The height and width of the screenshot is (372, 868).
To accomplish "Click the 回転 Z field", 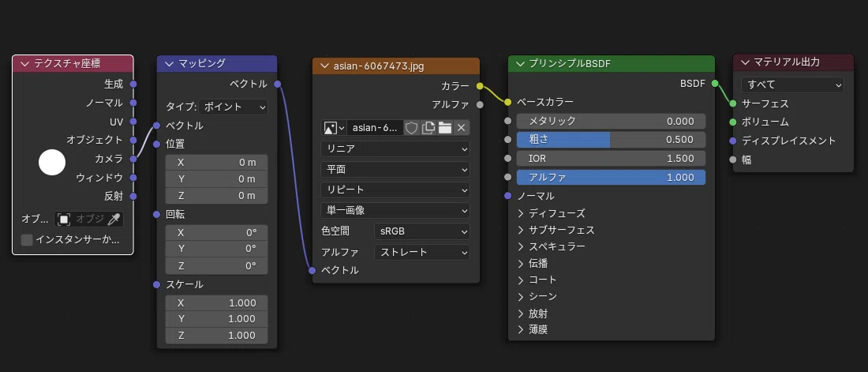I will 216,266.
